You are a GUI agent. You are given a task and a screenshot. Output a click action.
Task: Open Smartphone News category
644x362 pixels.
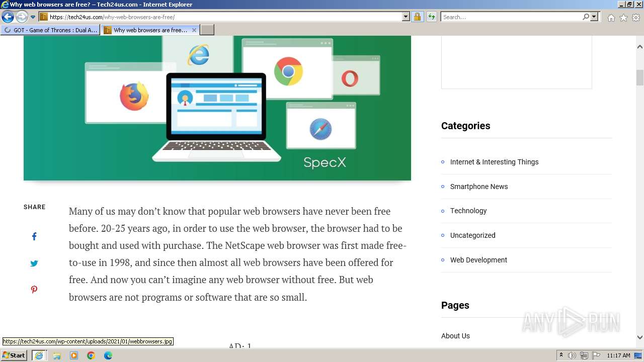tap(479, 187)
